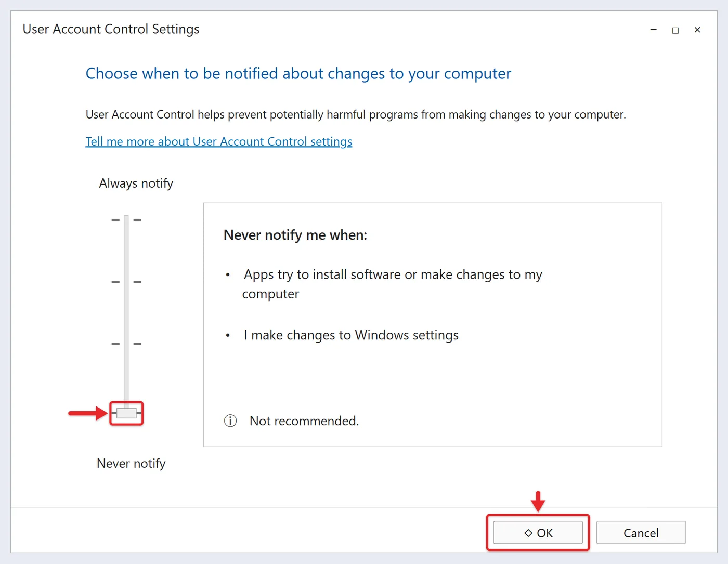Click the OK button
Viewport: 728px width, 564px height.
pos(538,532)
